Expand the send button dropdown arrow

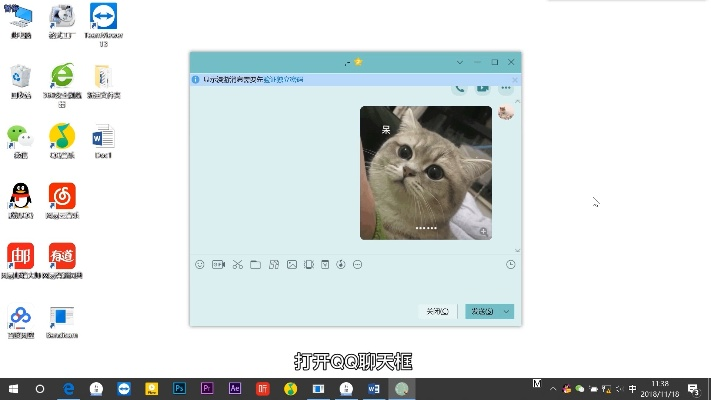pos(507,311)
